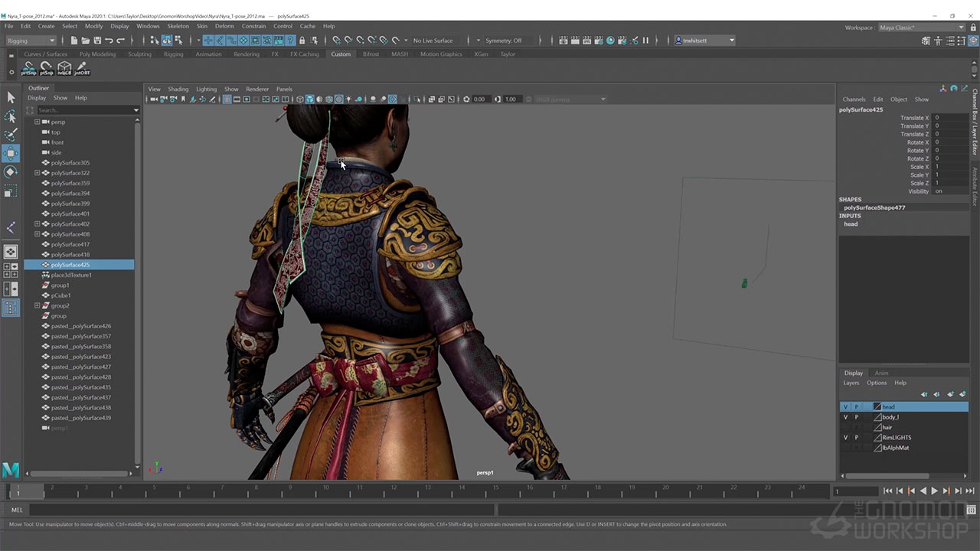Lock the current selection with the padlock icon
Screen dimensions: 980x551
coord(302,41)
